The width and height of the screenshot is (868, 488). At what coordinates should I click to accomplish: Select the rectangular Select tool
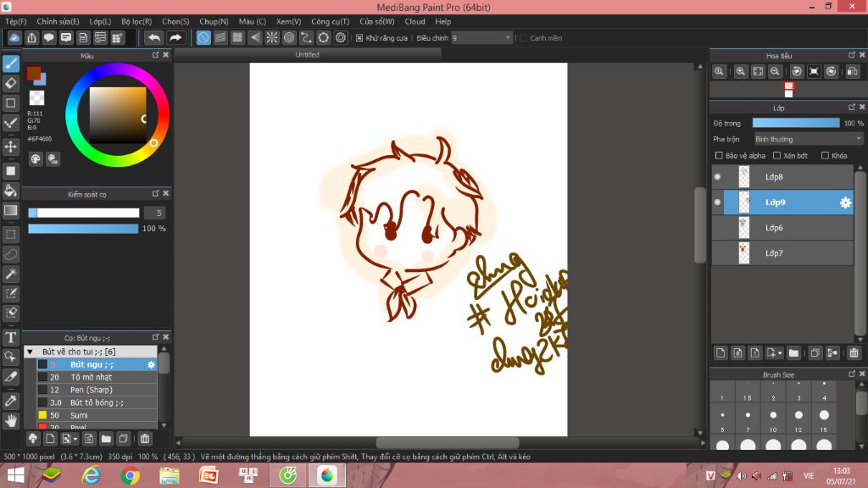pos(10,235)
